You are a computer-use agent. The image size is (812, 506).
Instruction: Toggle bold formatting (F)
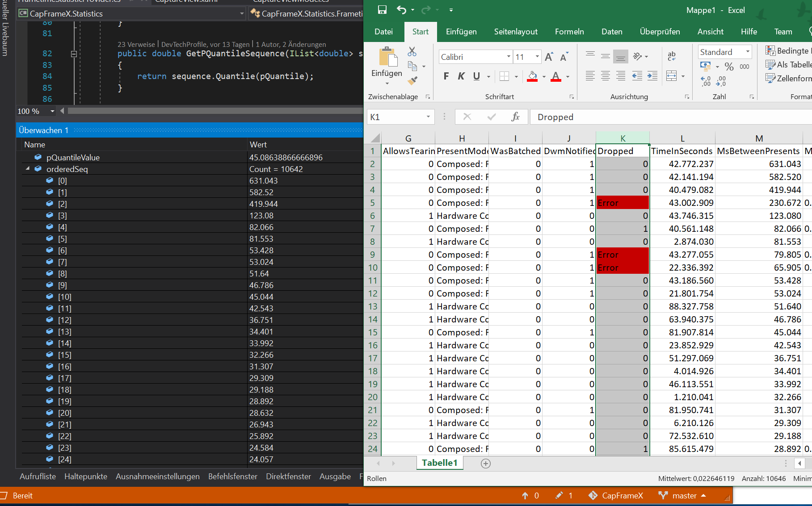pyautogui.click(x=446, y=76)
